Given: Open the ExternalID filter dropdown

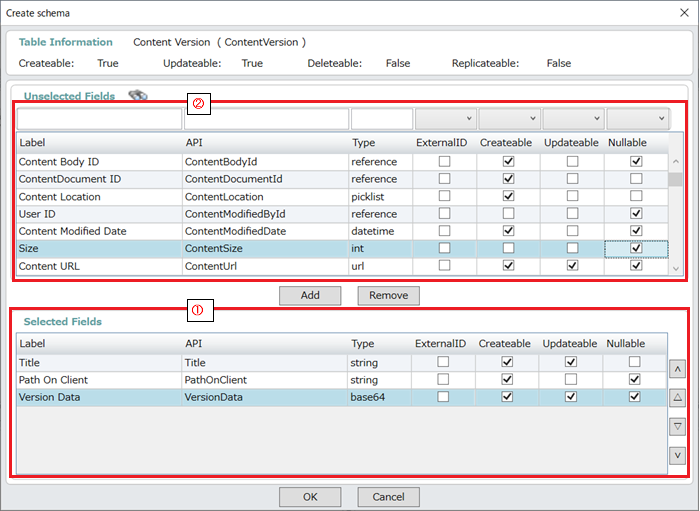Looking at the screenshot, I should (445, 119).
